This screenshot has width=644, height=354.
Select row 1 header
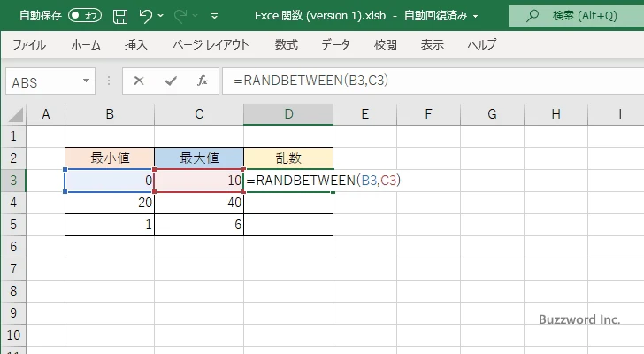point(13,136)
